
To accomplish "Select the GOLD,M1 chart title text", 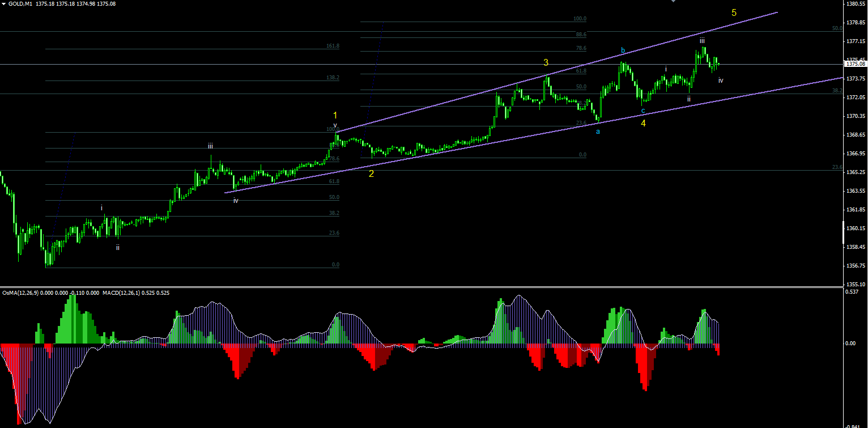I will coord(20,3).
